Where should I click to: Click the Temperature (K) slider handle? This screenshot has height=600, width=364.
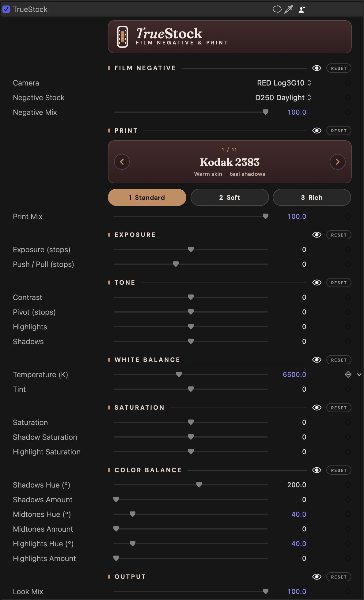pyautogui.click(x=179, y=374)
